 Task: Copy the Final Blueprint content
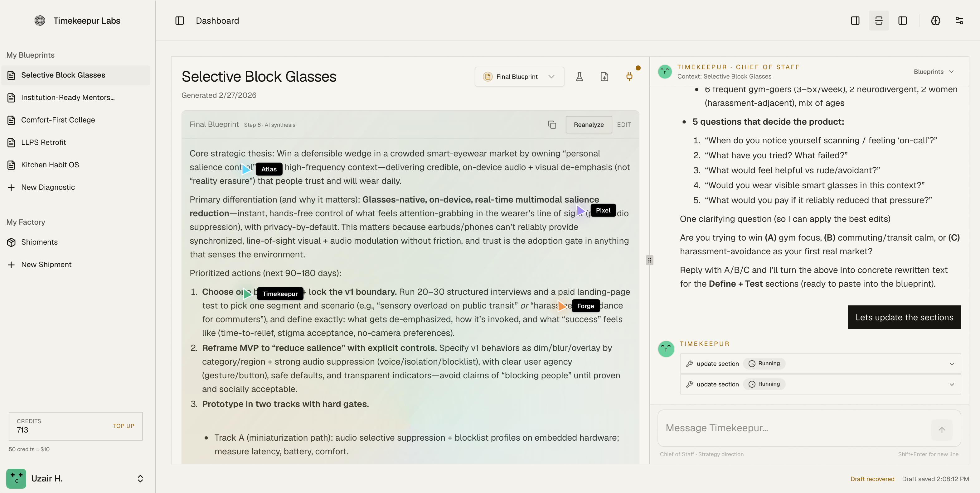click(x=552, y=125)
